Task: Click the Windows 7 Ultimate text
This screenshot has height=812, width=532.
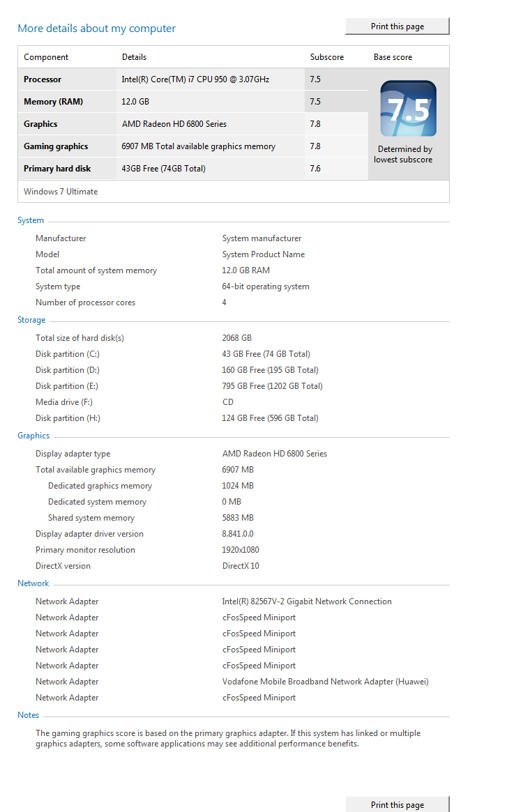Action: [x=61, y=192]
